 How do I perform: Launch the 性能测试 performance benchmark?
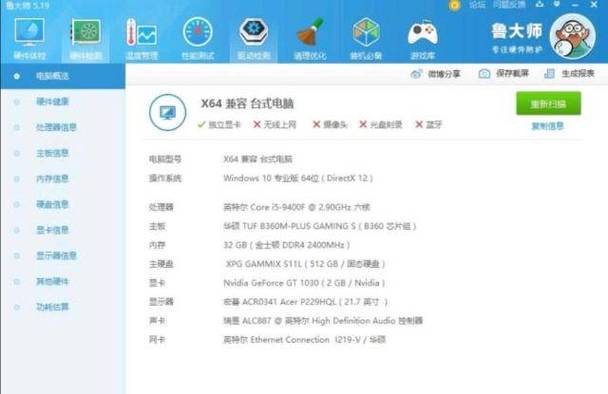198,39
